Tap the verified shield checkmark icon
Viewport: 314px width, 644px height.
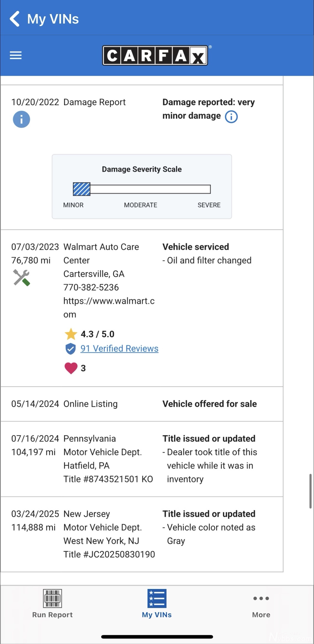[x=70, y=349]
